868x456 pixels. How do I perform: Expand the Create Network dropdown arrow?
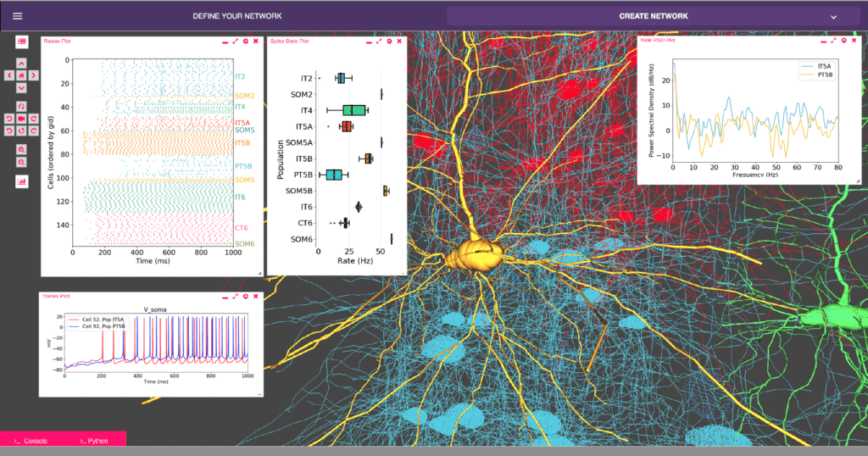tap(833, 16)
